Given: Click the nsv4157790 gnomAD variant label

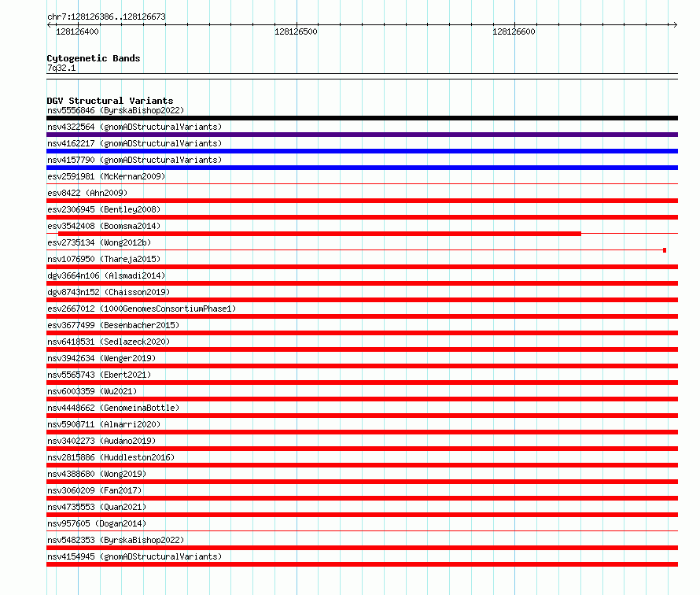Looking at the screenshot, I should pos(134,160).
